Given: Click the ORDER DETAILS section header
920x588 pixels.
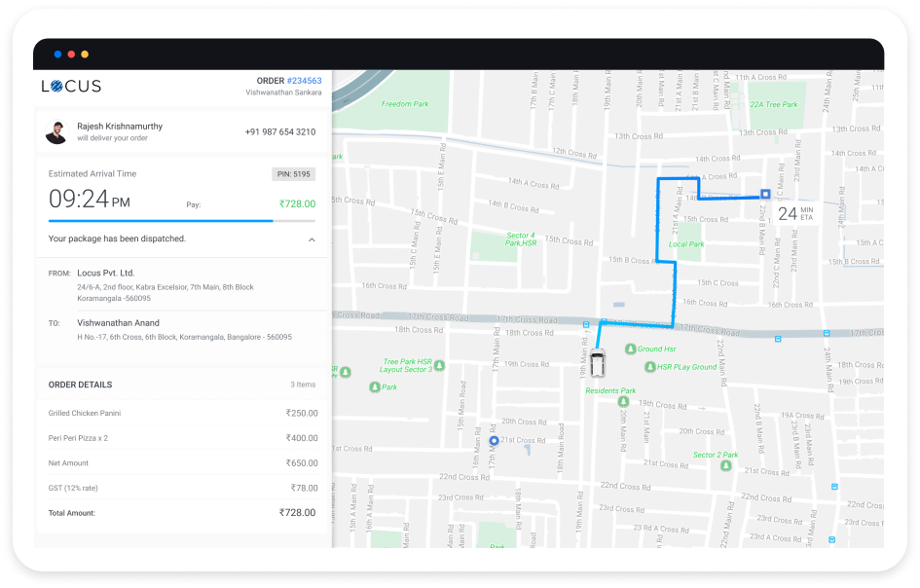Looking at the screenshot, I should [81, 385].
